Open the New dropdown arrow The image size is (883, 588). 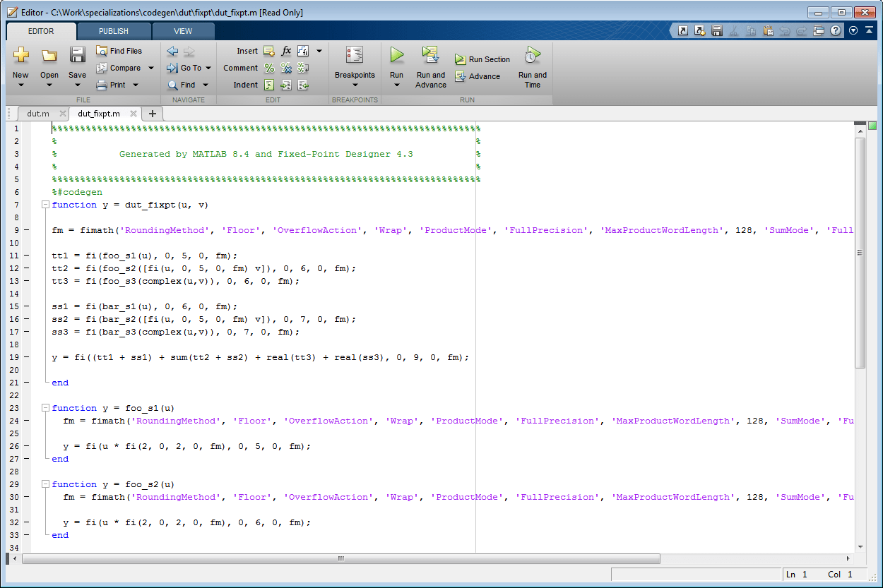[20, 85]
